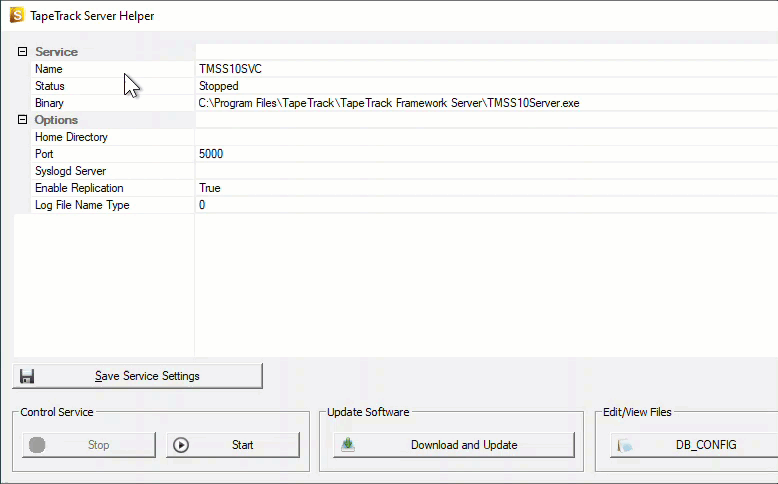Select the Log File Name Type label
The image size is (778, 484).
click(82, 205)
